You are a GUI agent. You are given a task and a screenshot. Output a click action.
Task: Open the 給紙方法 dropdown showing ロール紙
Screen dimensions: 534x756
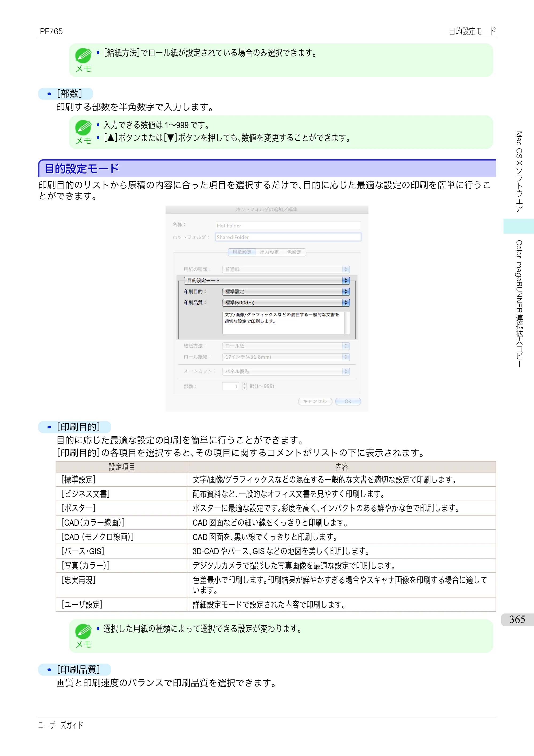coord(286,346)
